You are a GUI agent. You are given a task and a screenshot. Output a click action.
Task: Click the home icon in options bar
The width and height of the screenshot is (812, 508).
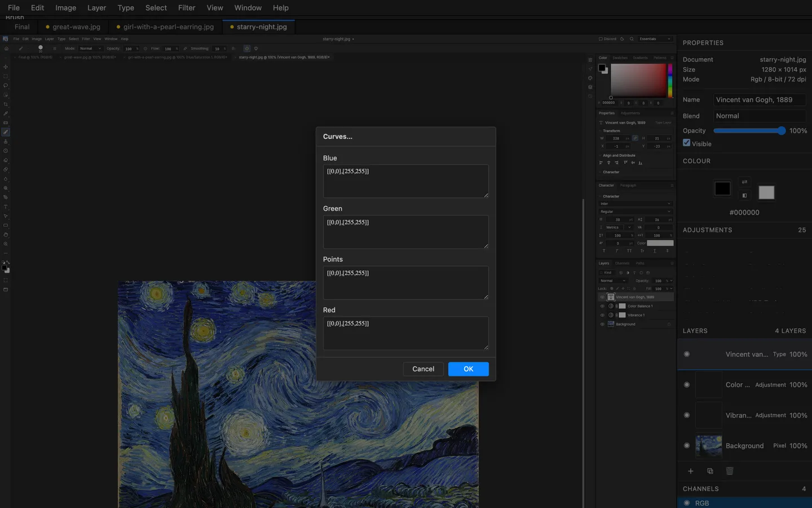point(6,49)
